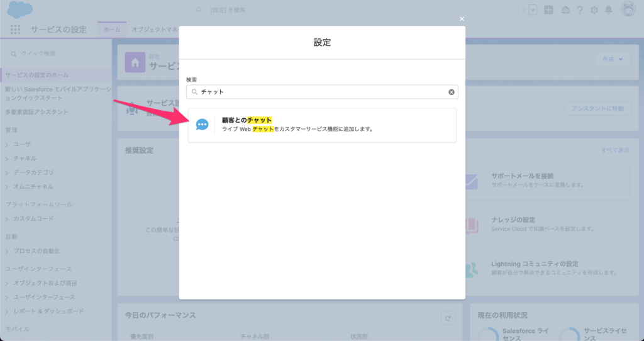
Task: Open 新しい Salesforce モバイルアプリケーションクイックスタート
Action: (x=58, y=94)
